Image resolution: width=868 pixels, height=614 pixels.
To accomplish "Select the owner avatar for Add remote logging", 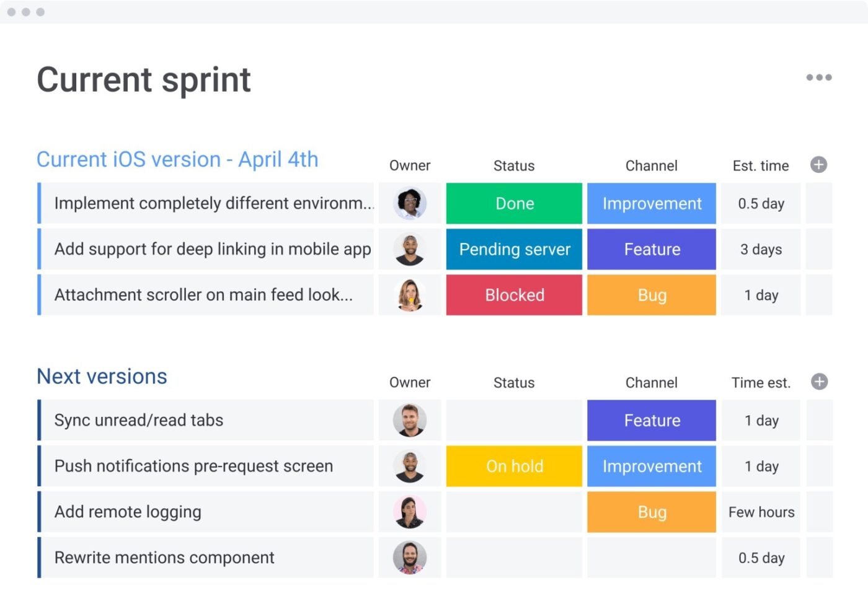I will (409, 512).
